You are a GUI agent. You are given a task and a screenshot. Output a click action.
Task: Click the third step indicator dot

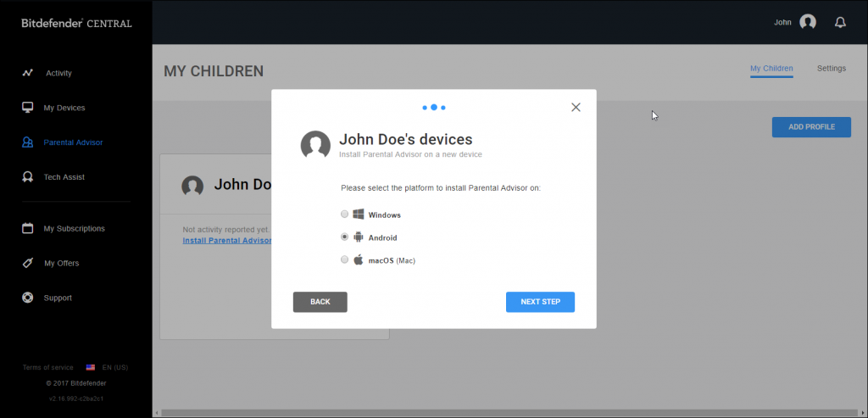(x=443, y=108)
